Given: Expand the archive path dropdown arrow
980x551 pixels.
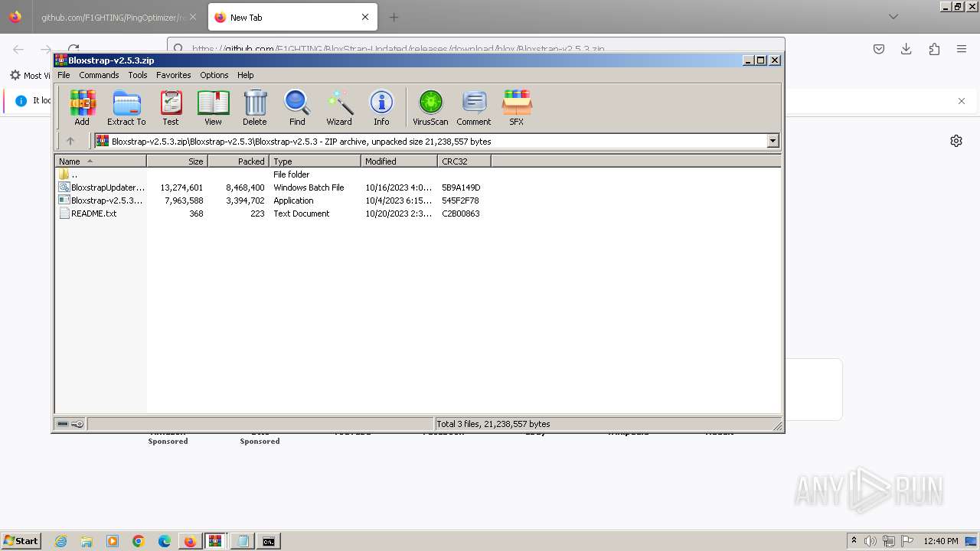Looking at the screenshot, I should tap(773, 141).
